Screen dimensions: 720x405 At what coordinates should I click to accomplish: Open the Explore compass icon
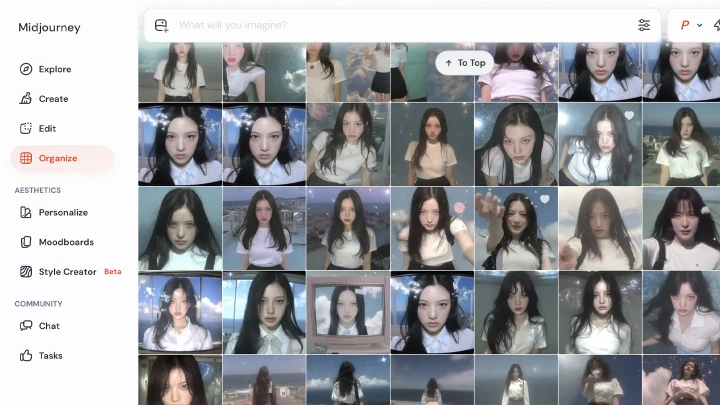(x=26, y=69)
